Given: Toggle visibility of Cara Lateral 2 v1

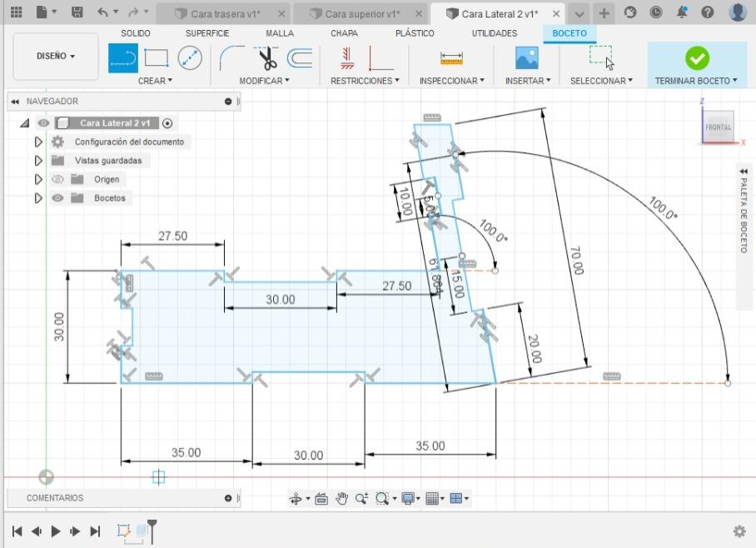Looking at the screenshot, I should tap(43, 123).
